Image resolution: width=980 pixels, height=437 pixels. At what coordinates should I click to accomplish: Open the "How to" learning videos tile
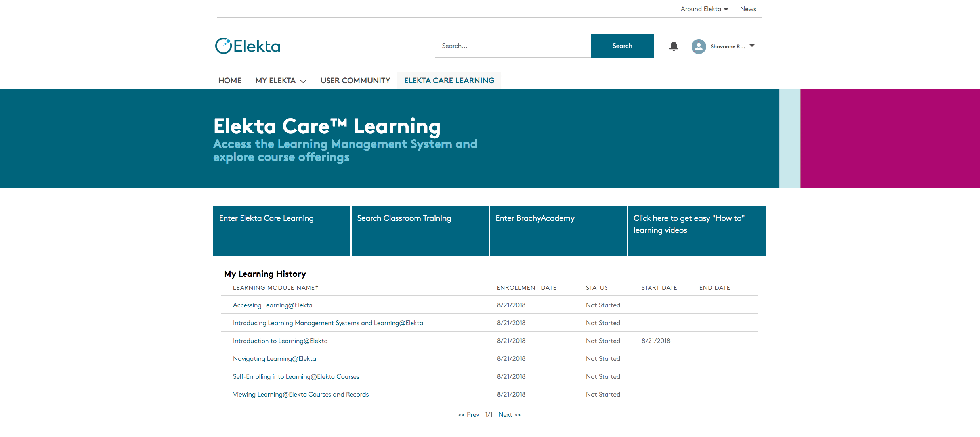[x=697, y=231]
